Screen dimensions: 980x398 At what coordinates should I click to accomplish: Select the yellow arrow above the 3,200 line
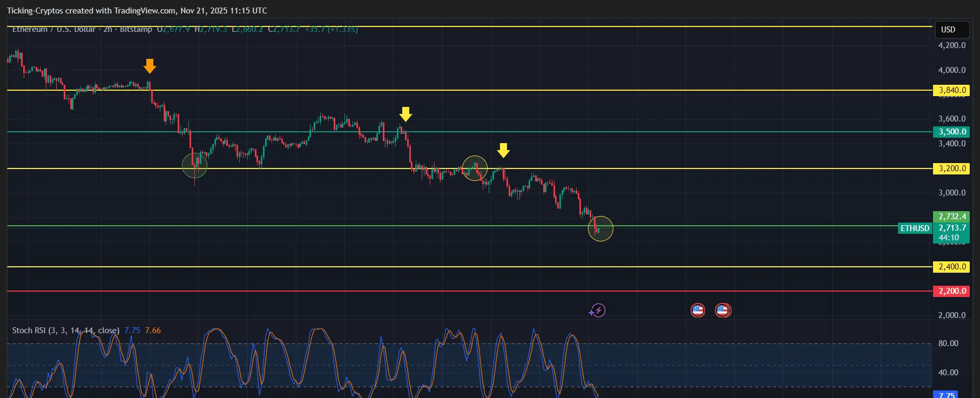pos(503,150)
